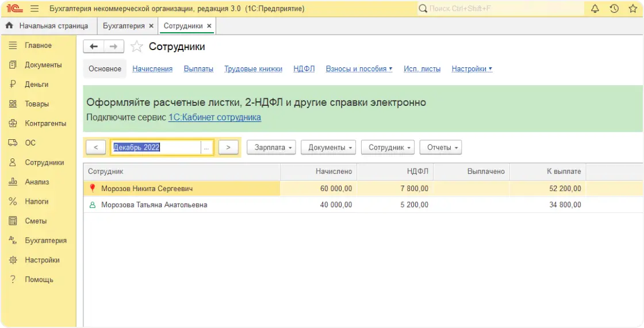Click the Главное section icon
Screen dimensions: 644x328
(x=13, y=45)
